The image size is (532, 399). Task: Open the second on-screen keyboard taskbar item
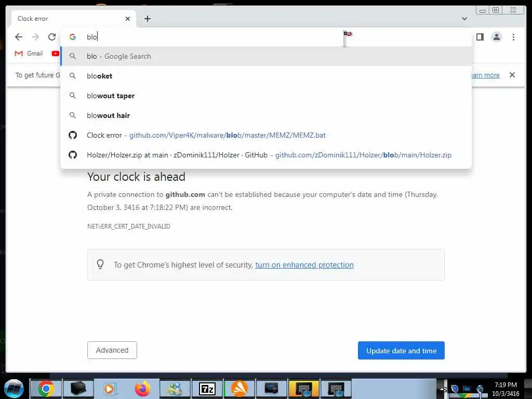click(x=336, y=389)
